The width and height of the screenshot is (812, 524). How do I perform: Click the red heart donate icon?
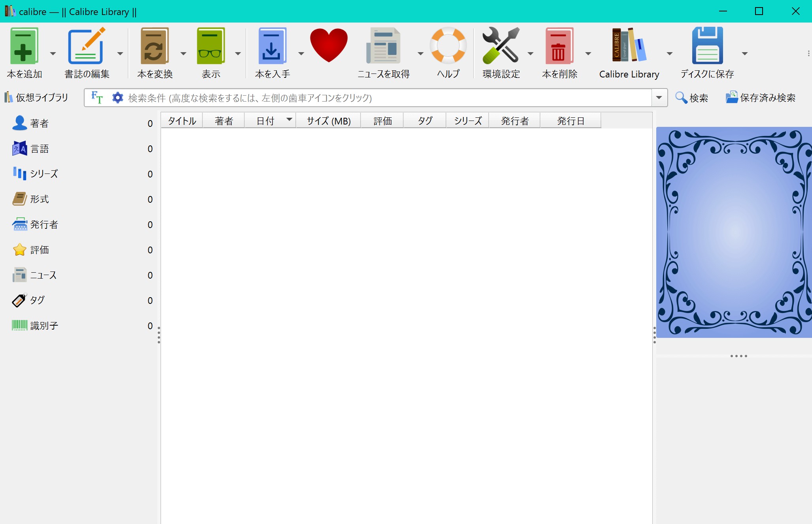point(329,45)
